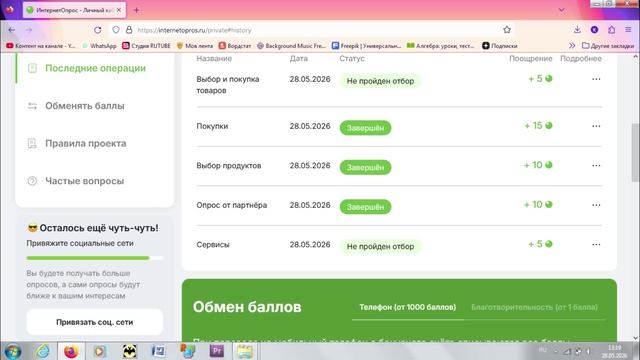
Task: Open details menu for Сервисы row
Action: click(596, 244)
